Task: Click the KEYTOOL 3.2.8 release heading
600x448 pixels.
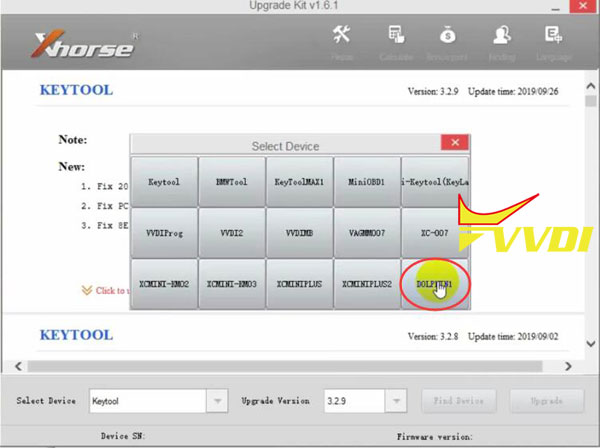Action: [x=77, y=335]
